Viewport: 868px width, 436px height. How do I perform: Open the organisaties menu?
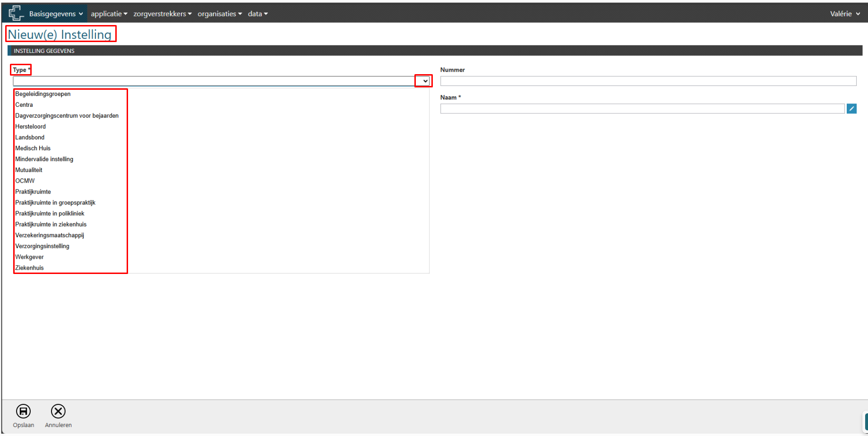tap(220, 14)
